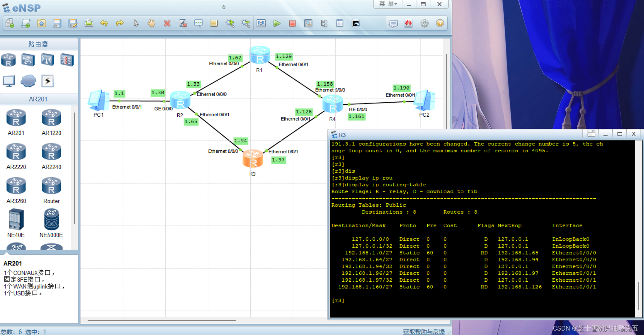Viewport: 644px width, 335px height.
Task: Click the canvas horizontal scrollbar
Action: click(x=162, y=320)
